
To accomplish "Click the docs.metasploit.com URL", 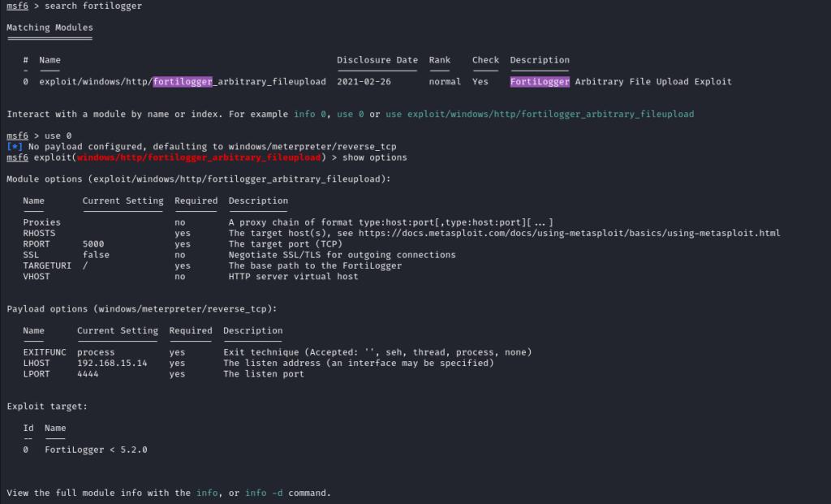I will (x=570, y=233).
